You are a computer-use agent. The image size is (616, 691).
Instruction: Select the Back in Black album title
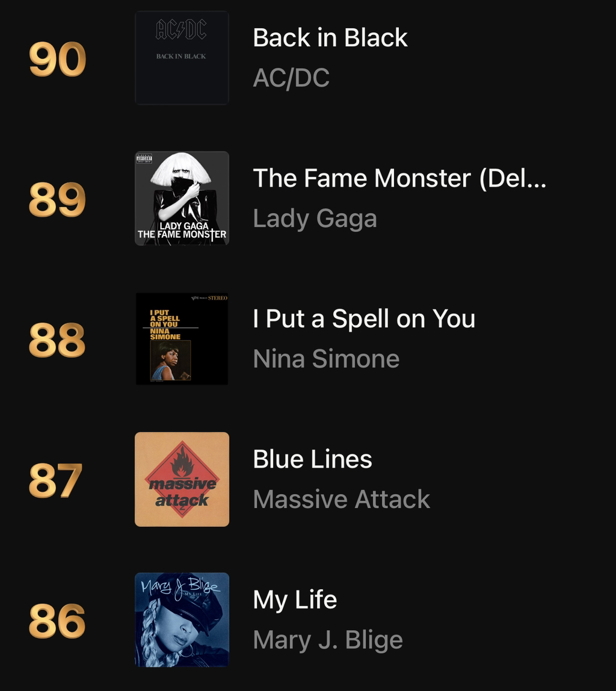pyautogui.click(x=330, y=37)
